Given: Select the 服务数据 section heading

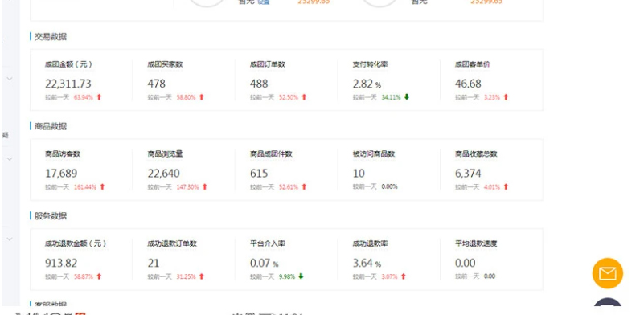Looking at the screenshot, I should point(51,216).
